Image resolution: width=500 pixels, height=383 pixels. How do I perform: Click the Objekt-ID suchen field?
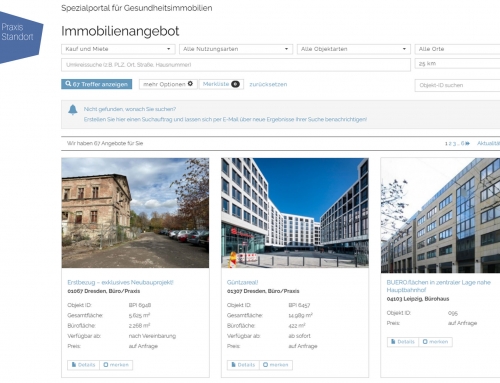(457, 85)
